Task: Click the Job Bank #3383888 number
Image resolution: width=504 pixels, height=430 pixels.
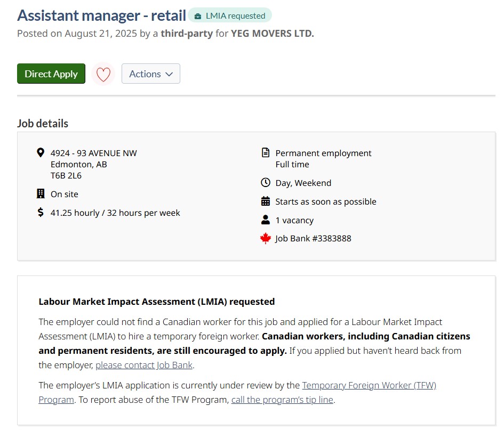Action: (313, 239)
